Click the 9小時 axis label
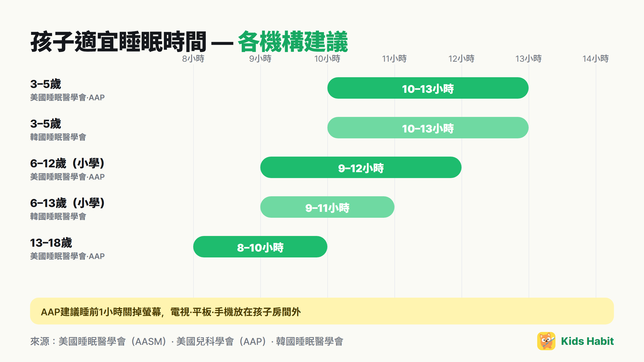 [x=260, y=59]
